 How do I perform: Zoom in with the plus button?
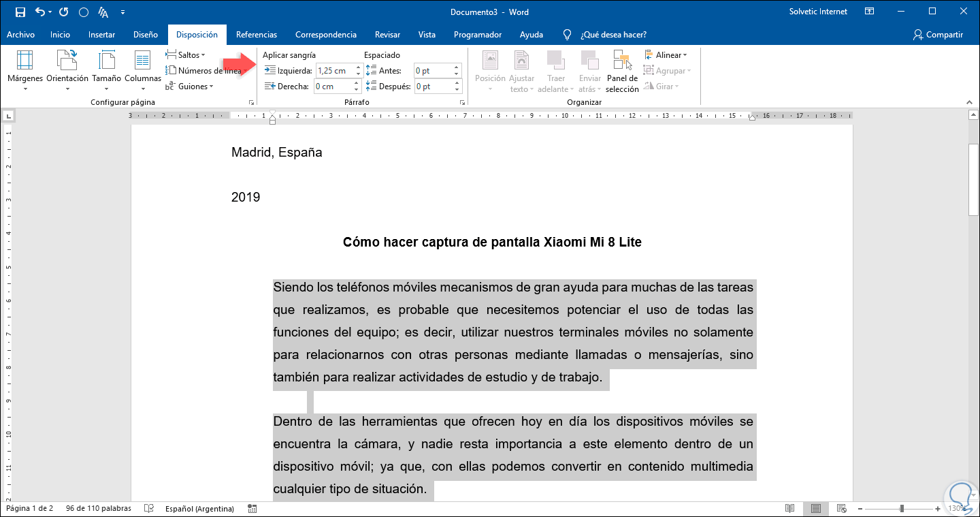click(x=938, y=509)
